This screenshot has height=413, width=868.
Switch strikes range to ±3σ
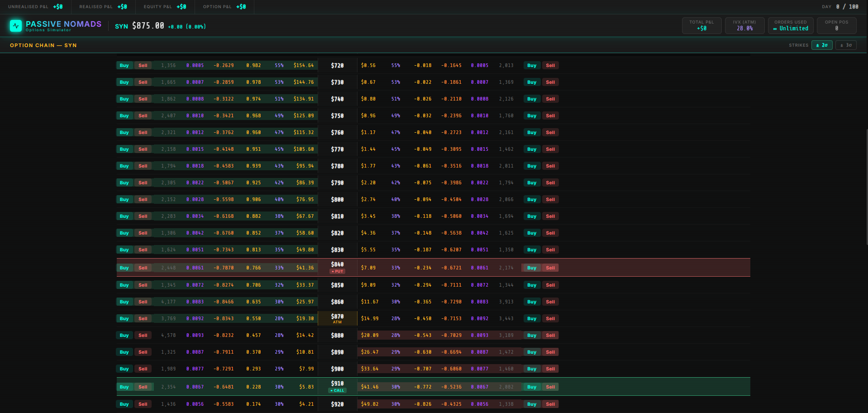pyautogui.click(x=846, y=45)
